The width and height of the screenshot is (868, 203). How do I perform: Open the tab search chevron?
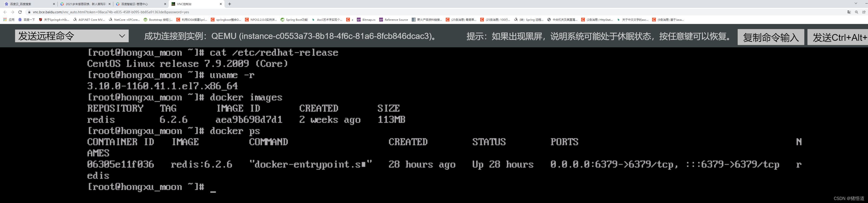click(855, 3)
